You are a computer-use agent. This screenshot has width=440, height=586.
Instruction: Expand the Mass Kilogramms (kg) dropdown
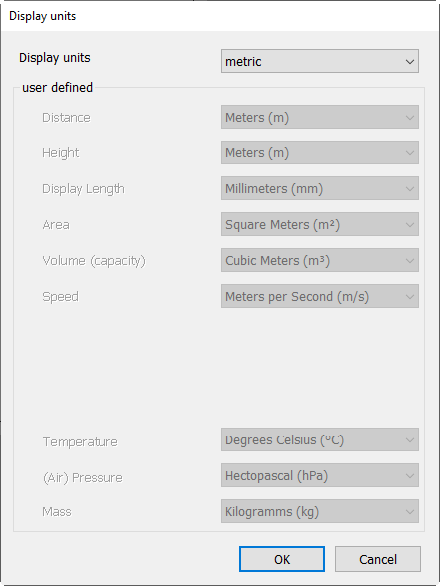[x=320, y=511]
